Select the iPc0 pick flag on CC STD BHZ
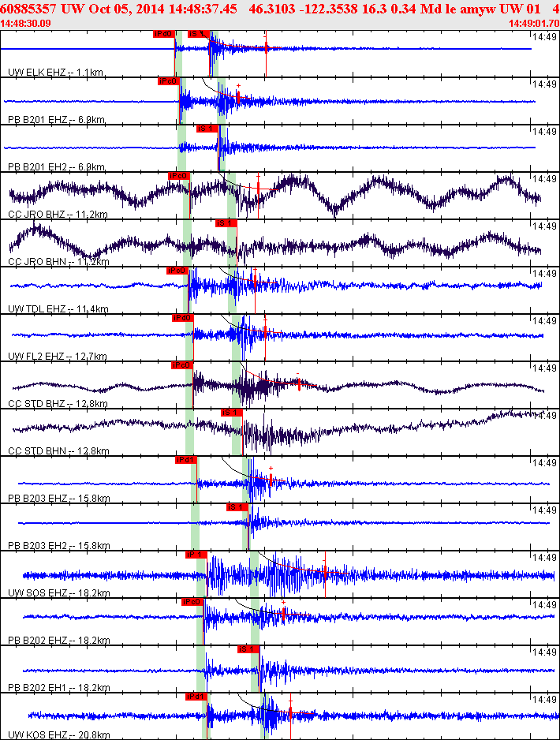The width and height of the screenshot is (560, 740). [x=181, y=365]
